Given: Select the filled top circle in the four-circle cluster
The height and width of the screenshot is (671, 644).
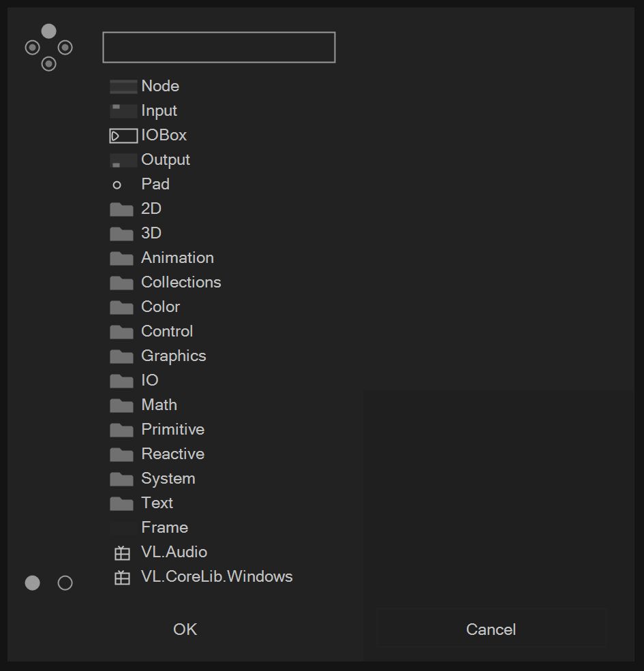Looking at the screenshot, I should (x=49, y=31).
